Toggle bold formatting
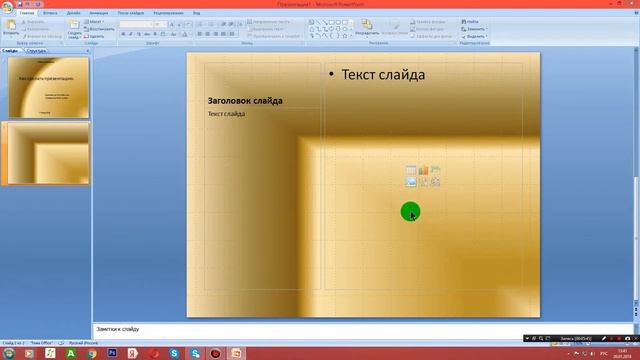640x360 pixels. (x=123, y=34)
